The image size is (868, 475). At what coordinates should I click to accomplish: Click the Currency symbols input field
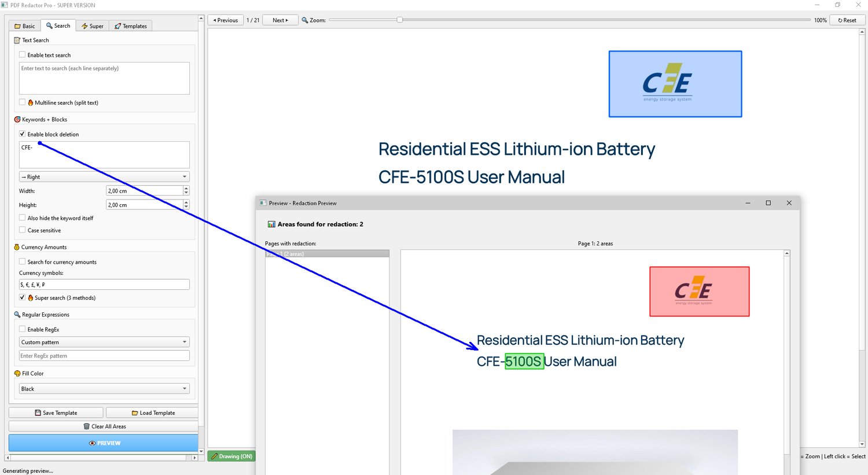[x=104, y=285]
